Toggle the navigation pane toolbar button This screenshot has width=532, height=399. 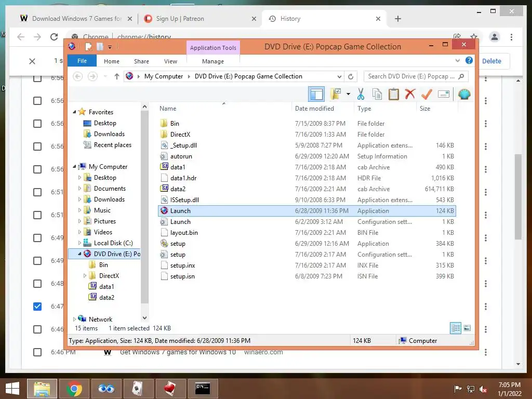pyautogui.click(x=316, y=94)
